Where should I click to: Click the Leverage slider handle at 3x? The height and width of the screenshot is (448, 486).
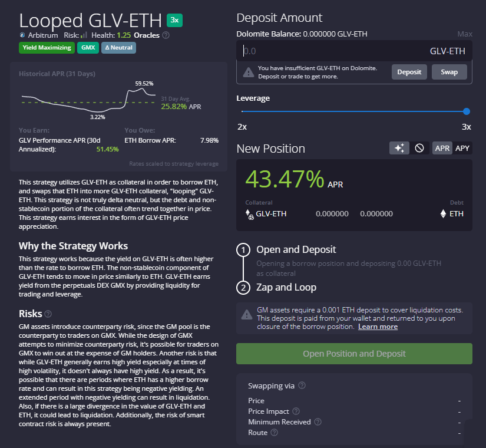click(467, 111)
